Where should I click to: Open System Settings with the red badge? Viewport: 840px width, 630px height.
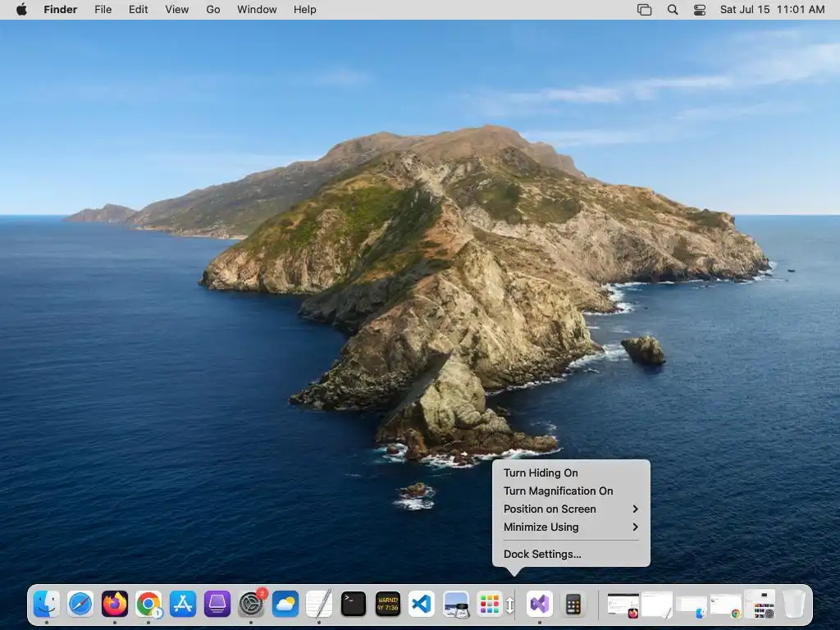[251, 605]
